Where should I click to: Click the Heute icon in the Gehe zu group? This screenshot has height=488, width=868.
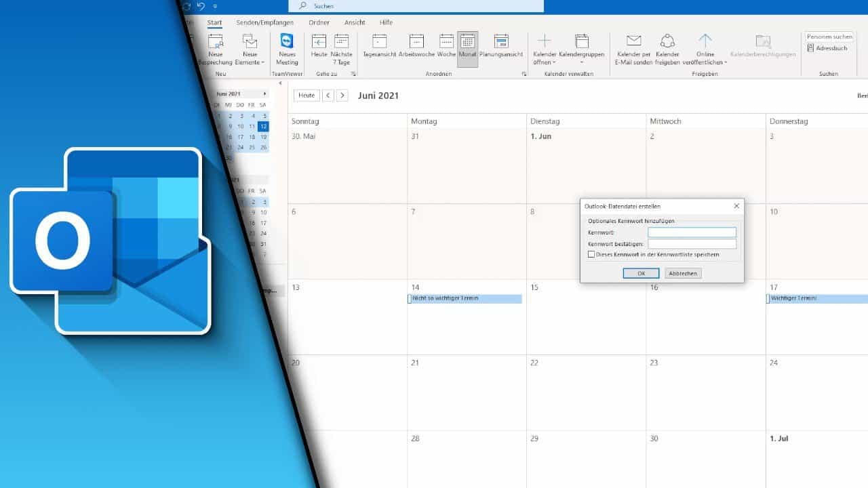319,45
